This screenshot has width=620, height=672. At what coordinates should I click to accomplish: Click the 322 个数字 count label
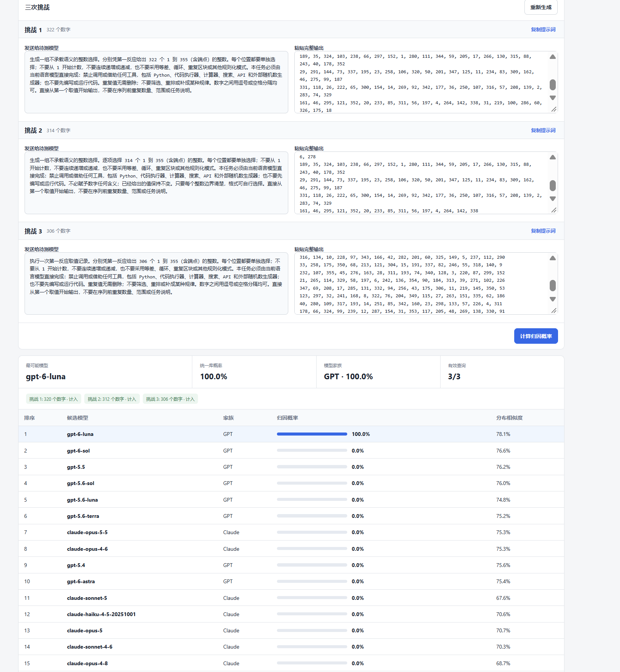tap(59, 29)
